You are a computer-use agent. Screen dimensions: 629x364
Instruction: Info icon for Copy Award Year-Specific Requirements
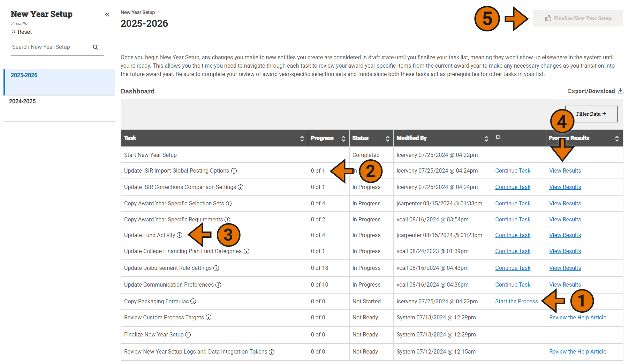pos(227,220)
